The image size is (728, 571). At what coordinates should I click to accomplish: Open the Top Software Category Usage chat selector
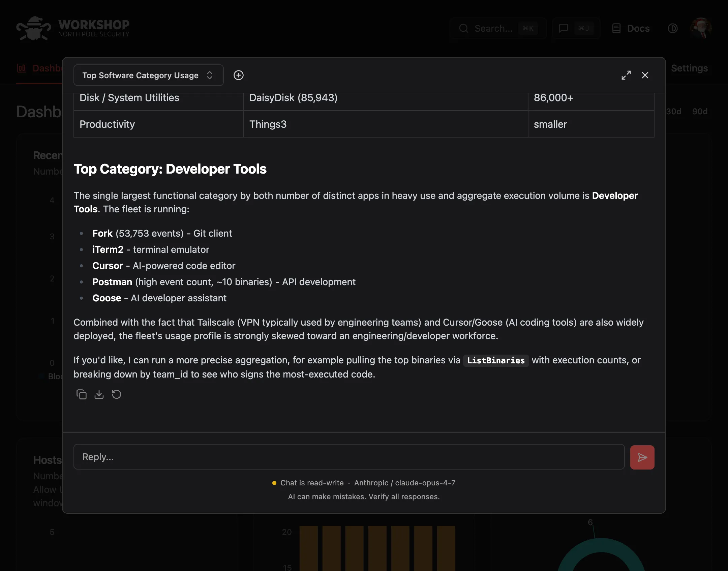click(x=148, y=75)
